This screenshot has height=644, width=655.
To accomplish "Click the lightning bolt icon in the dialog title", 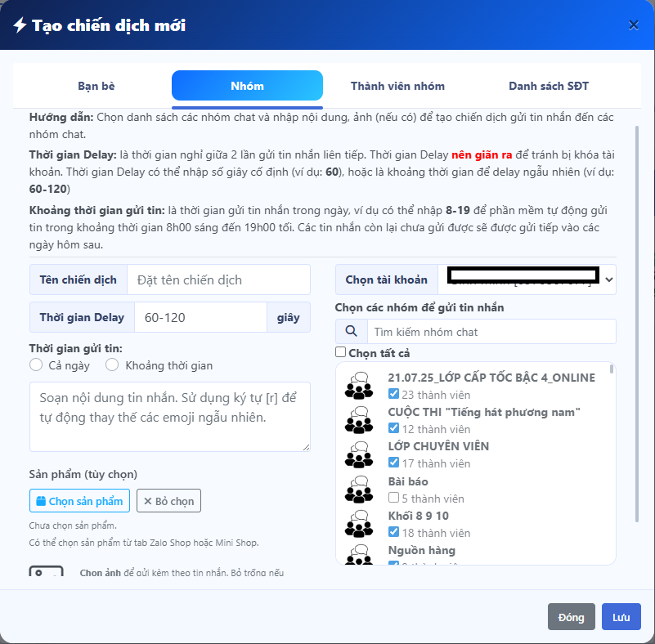I will point(20,25).
